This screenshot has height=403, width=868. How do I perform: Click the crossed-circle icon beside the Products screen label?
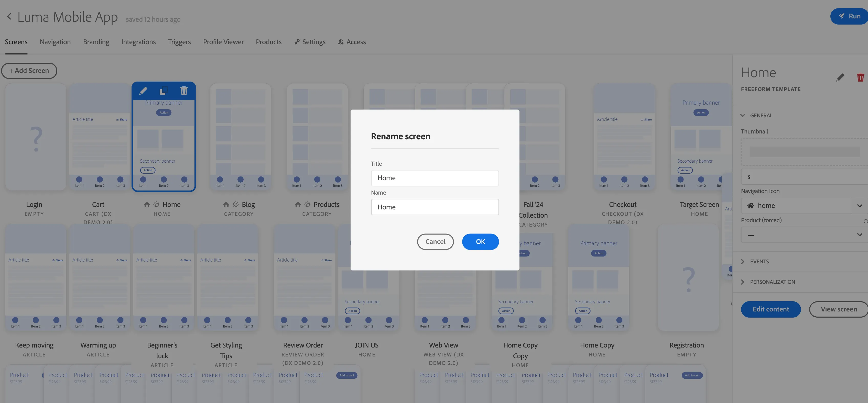pos(307,204)
